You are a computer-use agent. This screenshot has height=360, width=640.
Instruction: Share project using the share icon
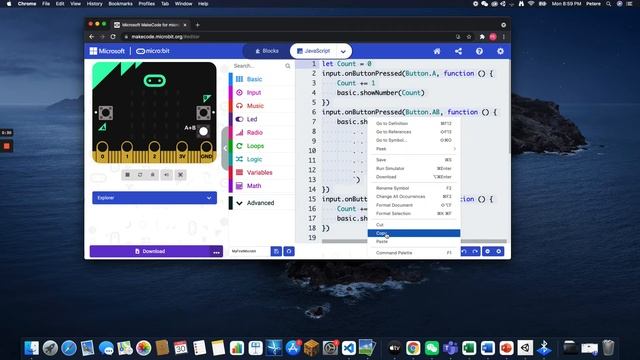[458, 51]
